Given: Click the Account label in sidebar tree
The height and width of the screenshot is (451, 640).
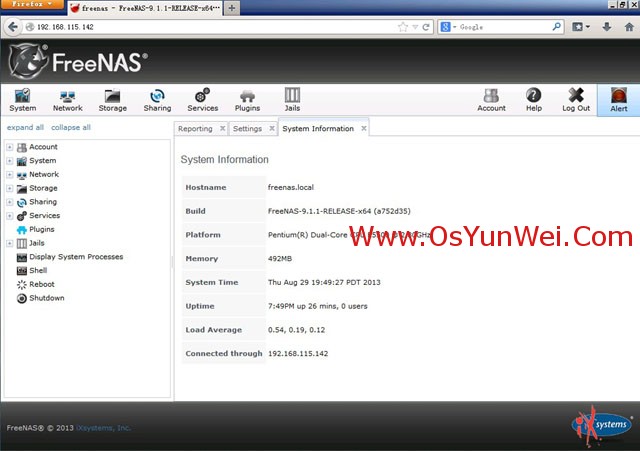Looking at the screenshot, I should click(x=43, y=147).
